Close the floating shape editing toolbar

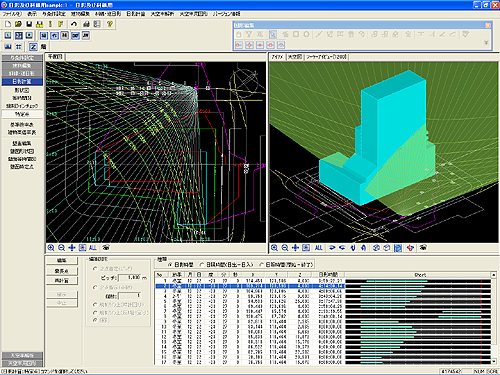pos(488,25)
